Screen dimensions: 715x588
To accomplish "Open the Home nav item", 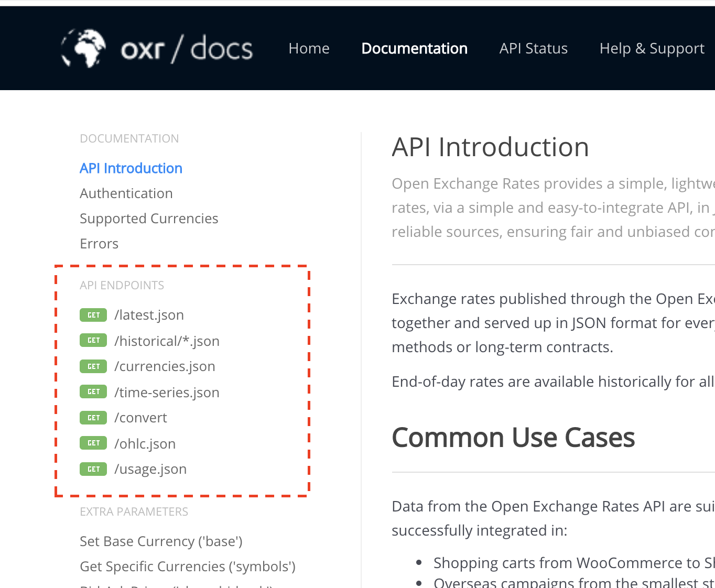I will 309,48.
